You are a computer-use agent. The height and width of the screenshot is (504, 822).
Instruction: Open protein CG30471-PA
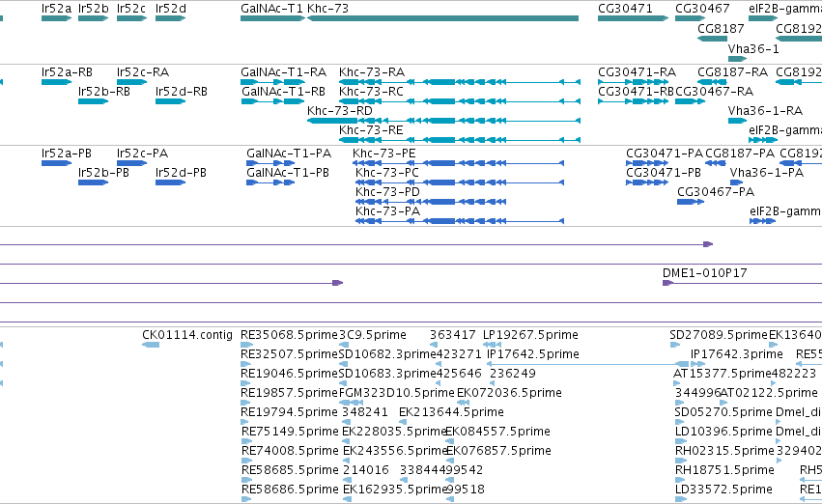click(x=665, y=153)
